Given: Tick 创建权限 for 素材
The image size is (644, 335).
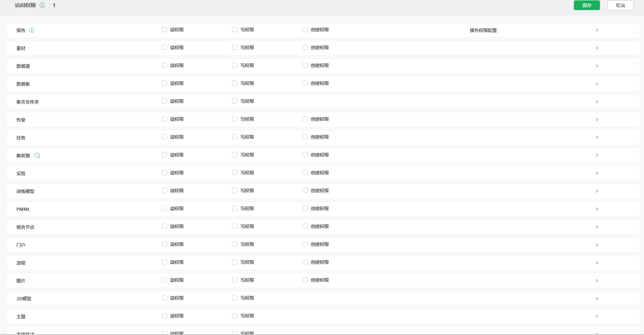Looking at the screenshot, I should 305,47.
